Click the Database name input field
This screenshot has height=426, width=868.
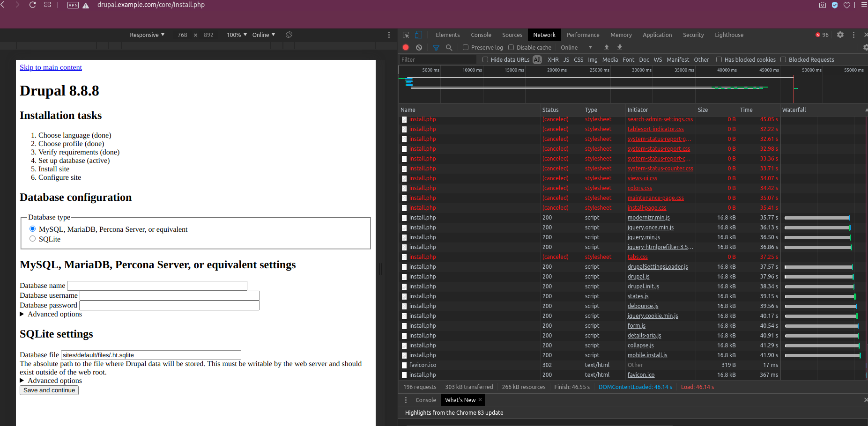tap(157, 286)
